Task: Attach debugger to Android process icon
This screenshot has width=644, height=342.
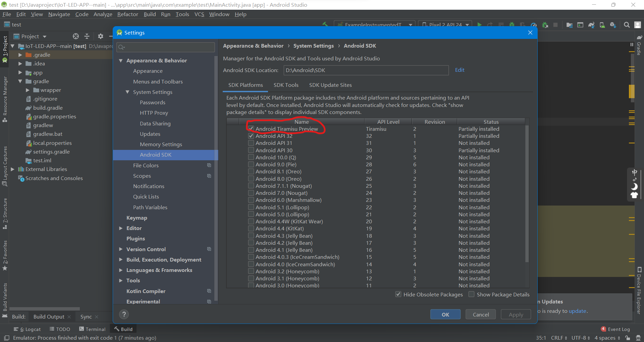Action: point(545,25)
